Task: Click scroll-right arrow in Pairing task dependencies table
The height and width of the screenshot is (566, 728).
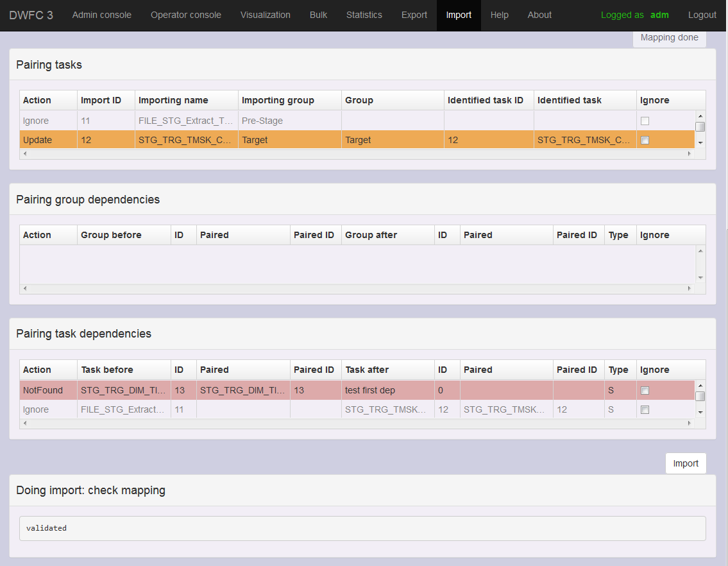Action: click(690, 424)
